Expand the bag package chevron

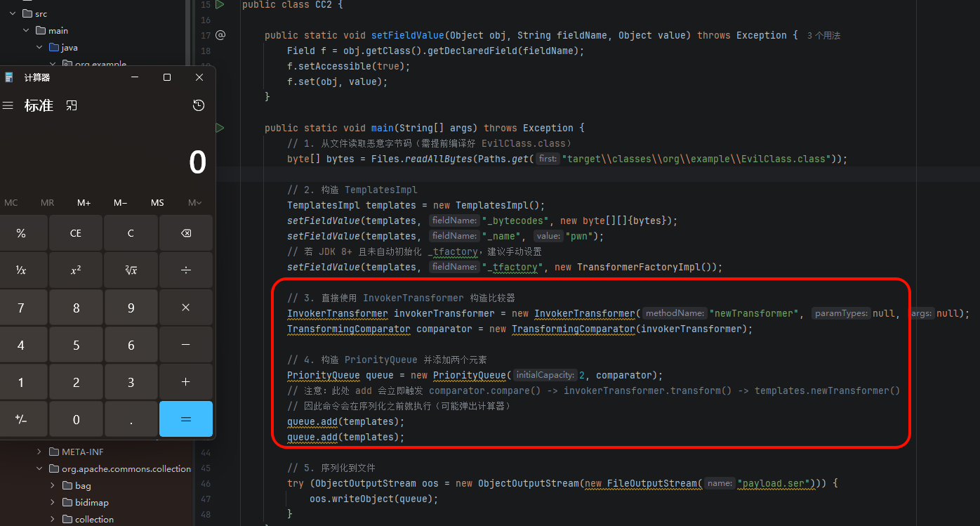tap(53, 485)
